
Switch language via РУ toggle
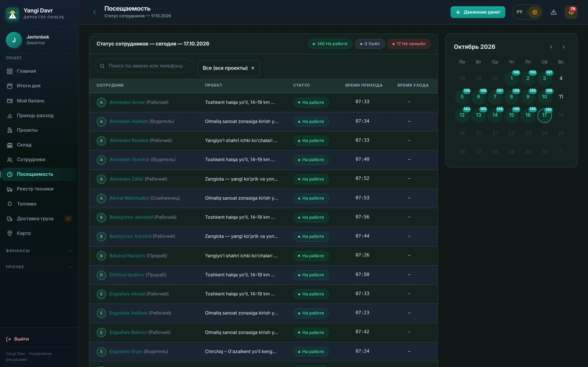point(519,12)
